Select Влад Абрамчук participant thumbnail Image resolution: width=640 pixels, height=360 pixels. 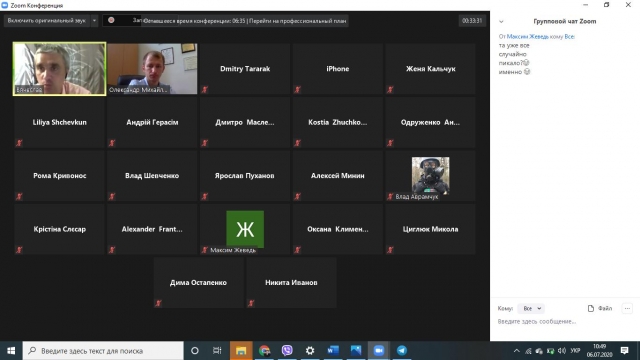pos(431,176)
